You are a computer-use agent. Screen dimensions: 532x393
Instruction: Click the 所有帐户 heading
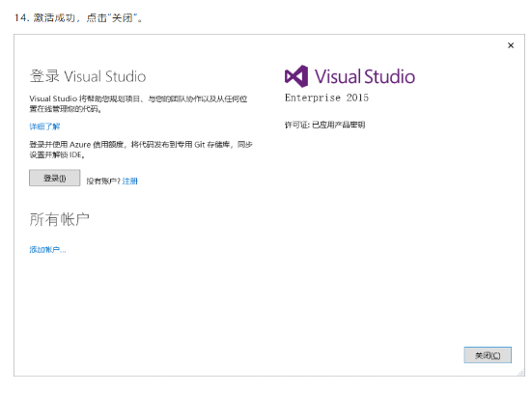[x=59, y=219]
